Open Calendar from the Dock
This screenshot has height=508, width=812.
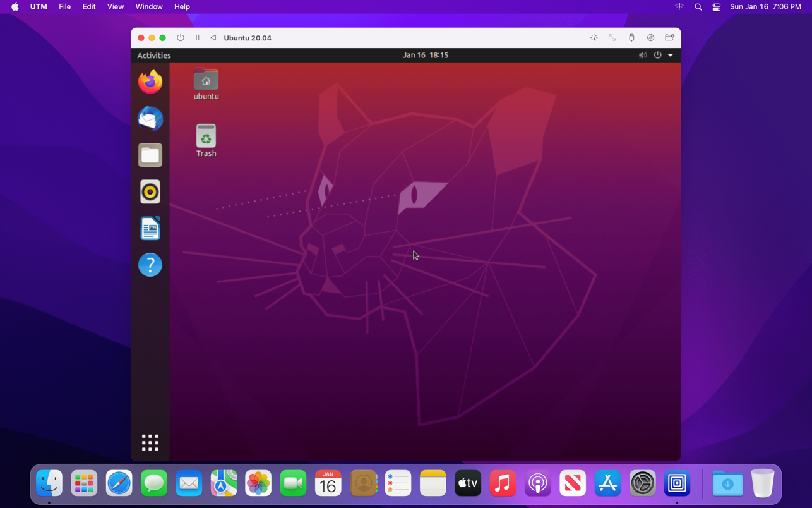tap(328, 483)
